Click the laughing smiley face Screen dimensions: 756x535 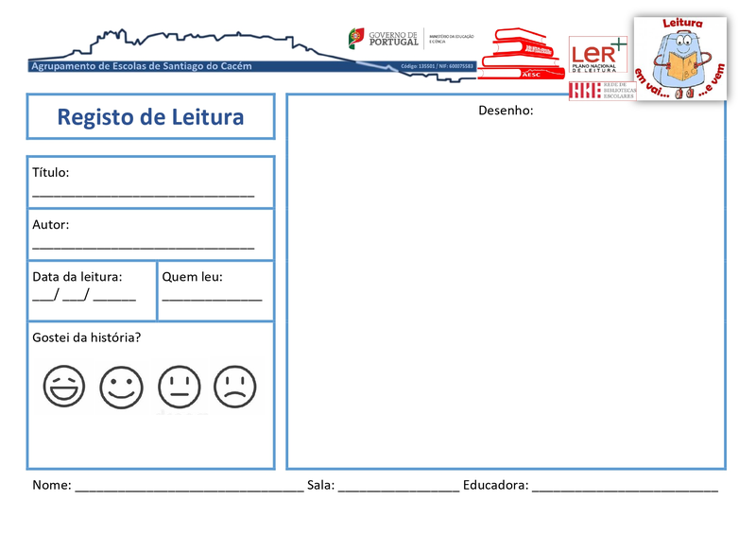(64, 387)
